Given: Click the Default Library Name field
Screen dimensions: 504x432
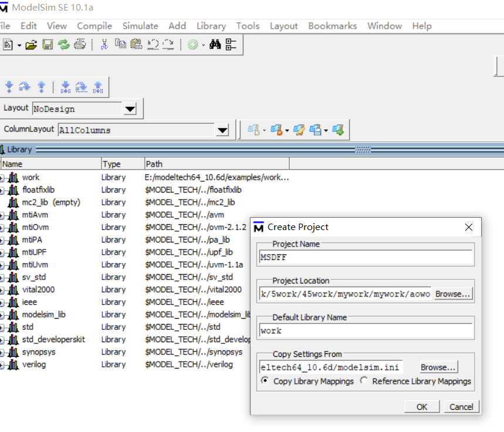Looking at the screenshot, I should point(366,331).
